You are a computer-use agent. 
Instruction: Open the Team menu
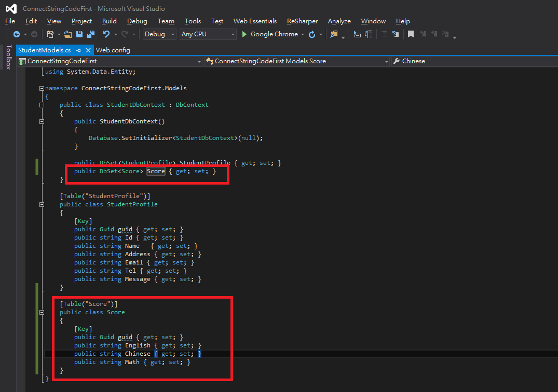tap(166, 21)
